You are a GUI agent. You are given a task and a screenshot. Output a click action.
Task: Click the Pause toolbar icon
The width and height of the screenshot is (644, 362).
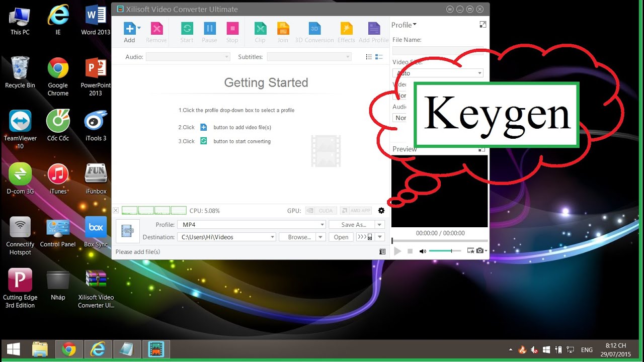(x=209, y=28)
